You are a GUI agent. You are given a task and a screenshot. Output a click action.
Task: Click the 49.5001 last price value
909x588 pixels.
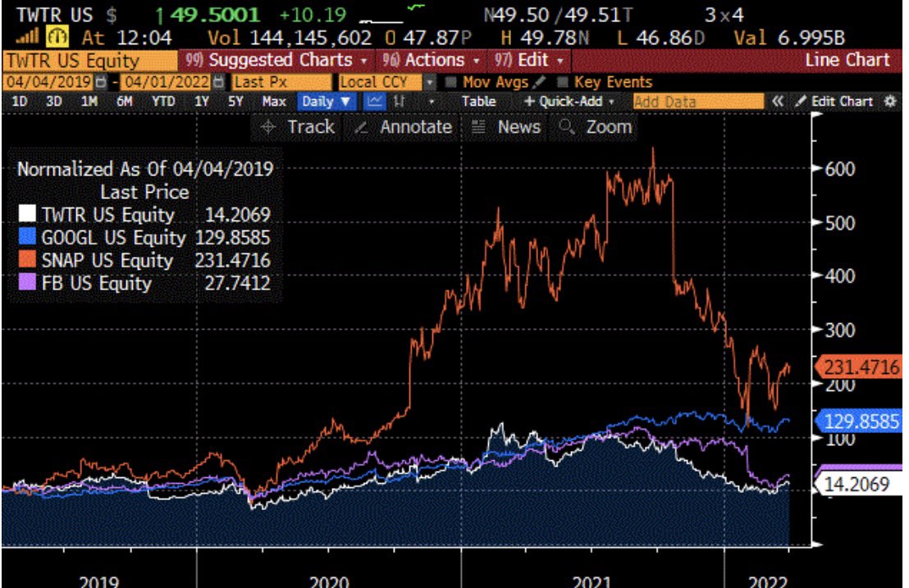point(215,15)
